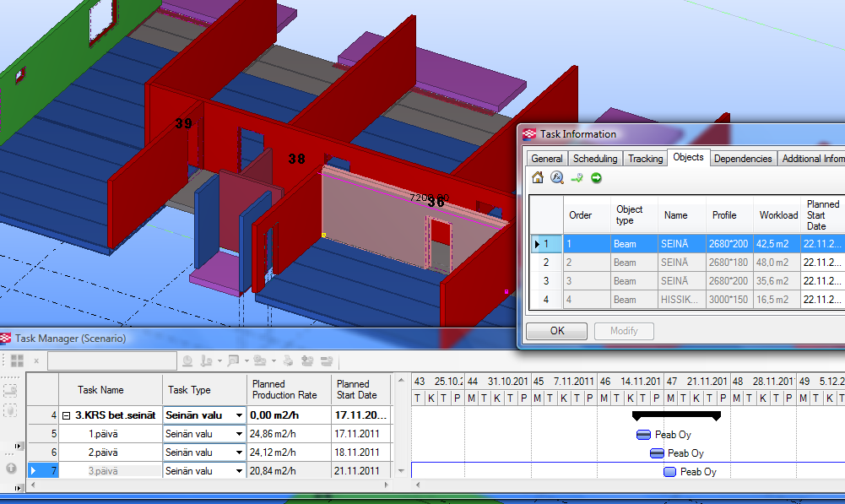Click the small x beside the Task Manager search box
The width and height of the screenshot is (845, 504).
pos(36,360)
